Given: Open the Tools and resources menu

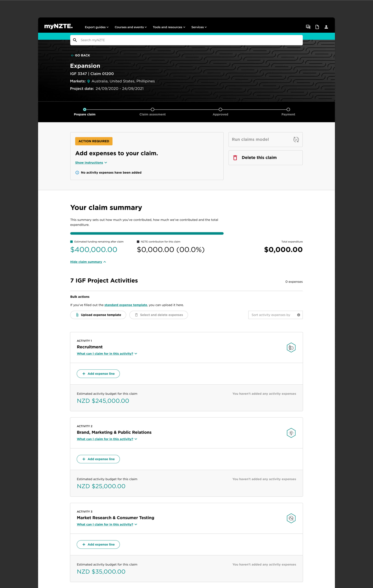Looking at the screenshot, I should (x=169, y=27).
